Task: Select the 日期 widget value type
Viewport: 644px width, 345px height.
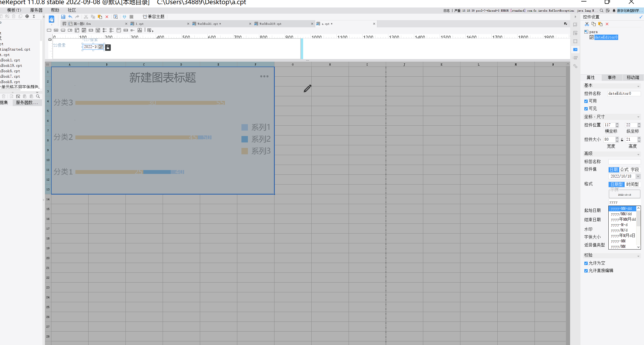Action: pos(614,170)
